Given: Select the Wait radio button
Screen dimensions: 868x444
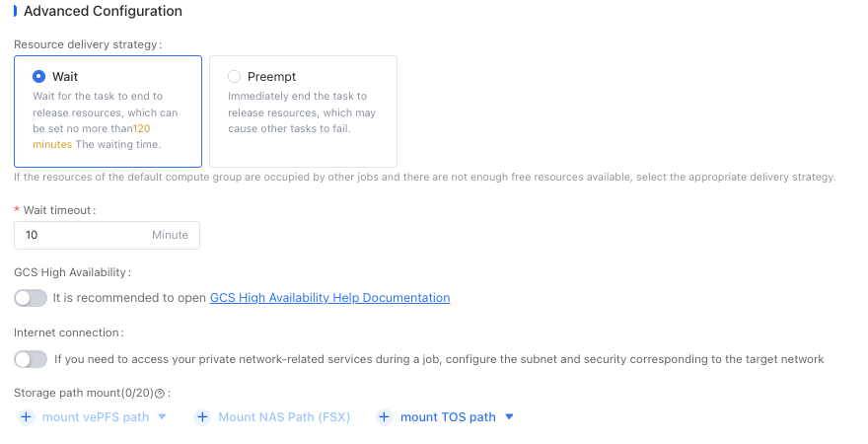Looking at the screenshot, I should 38,76.
